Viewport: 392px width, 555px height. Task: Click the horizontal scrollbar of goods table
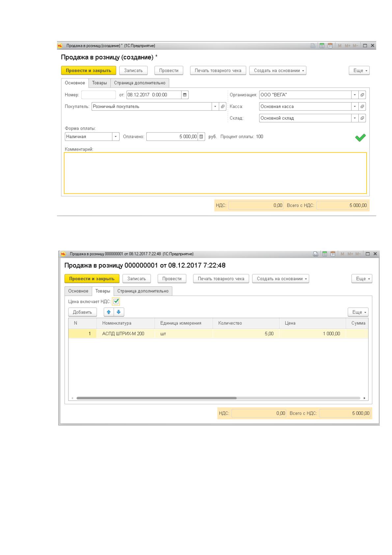[x=156, y=398]
